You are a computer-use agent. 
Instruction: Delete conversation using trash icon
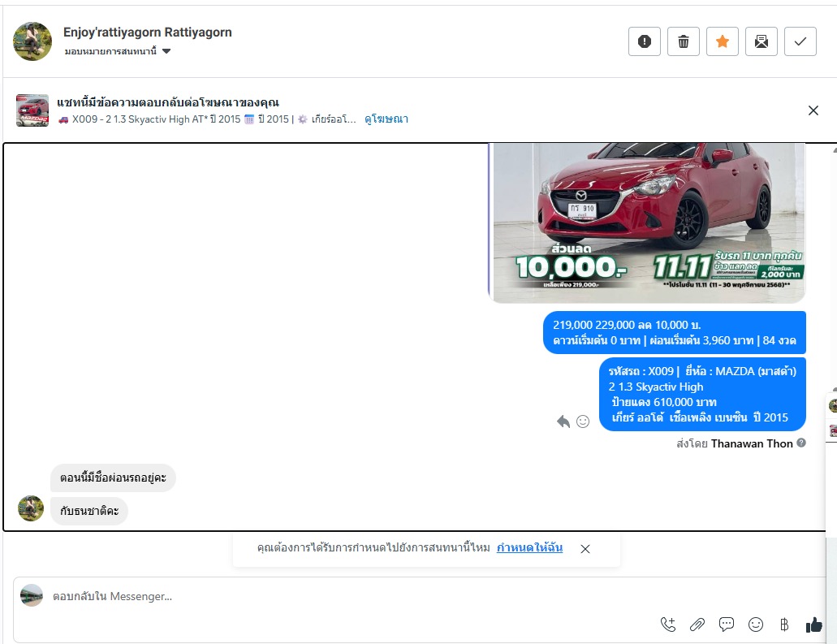tap(684, 41)
